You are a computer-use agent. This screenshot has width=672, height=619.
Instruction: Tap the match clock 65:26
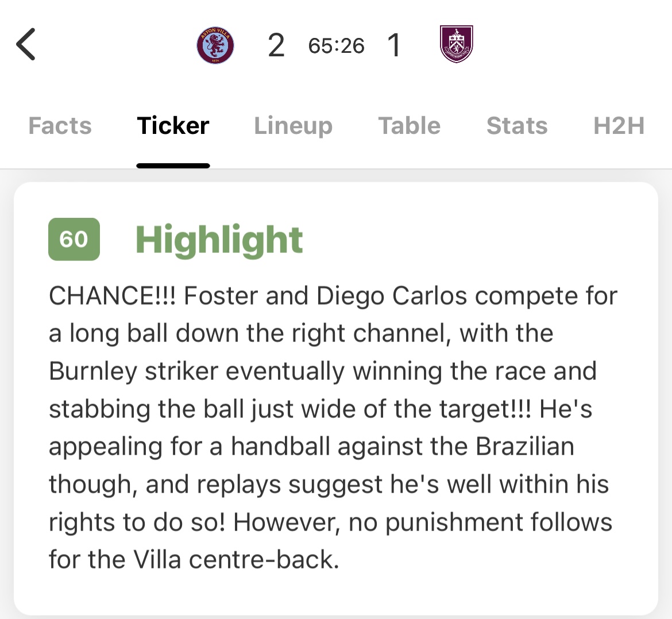point(337,45)
